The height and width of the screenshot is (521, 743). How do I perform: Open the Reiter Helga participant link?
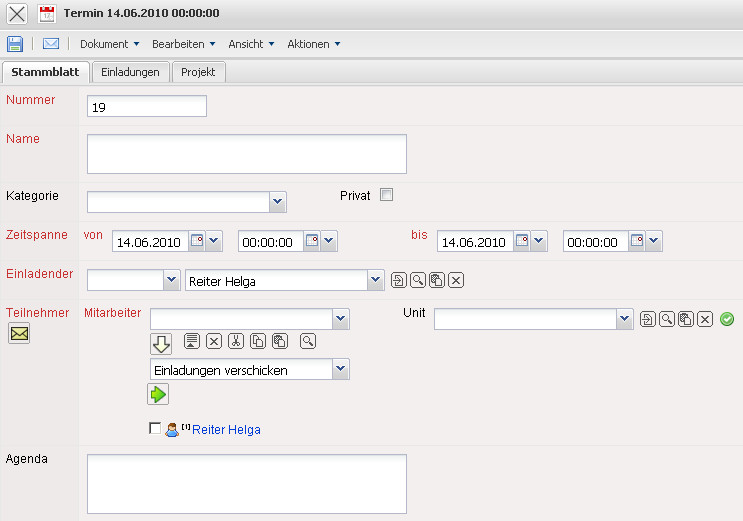pyautogui.click(x=226, y=430)
